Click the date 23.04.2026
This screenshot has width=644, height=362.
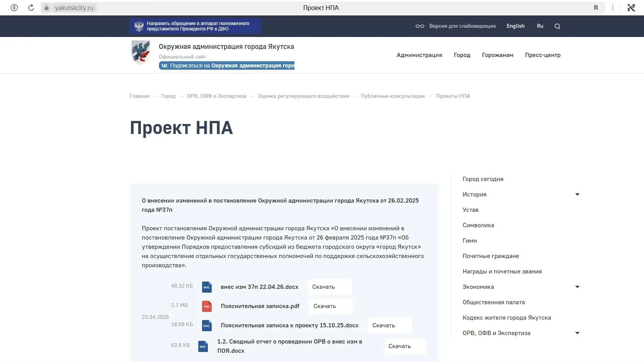(155, 317)
